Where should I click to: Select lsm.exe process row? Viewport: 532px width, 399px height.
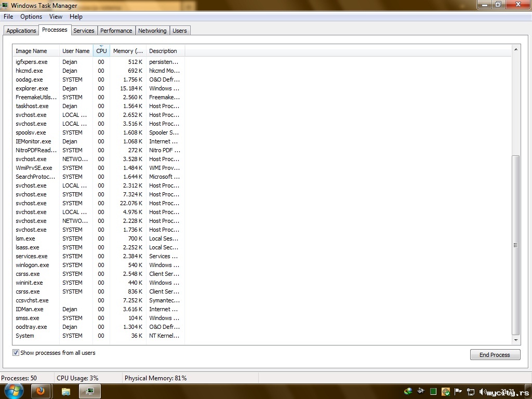[98, 238]
